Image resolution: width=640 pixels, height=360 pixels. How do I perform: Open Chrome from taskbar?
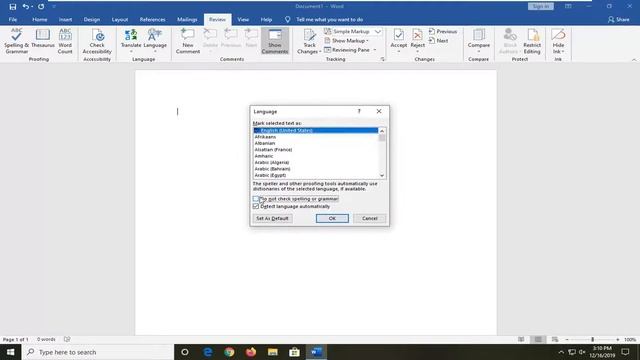[x=229, y=352]
